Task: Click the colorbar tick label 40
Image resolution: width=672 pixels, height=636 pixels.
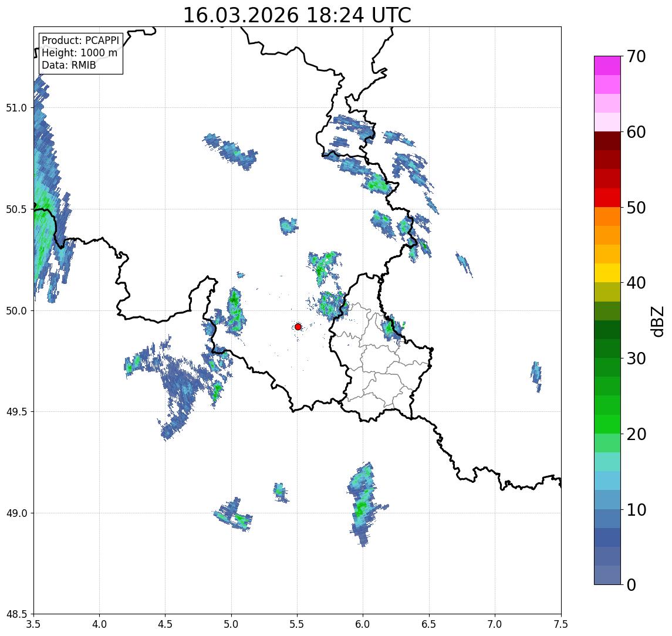Action: point(636,283)
